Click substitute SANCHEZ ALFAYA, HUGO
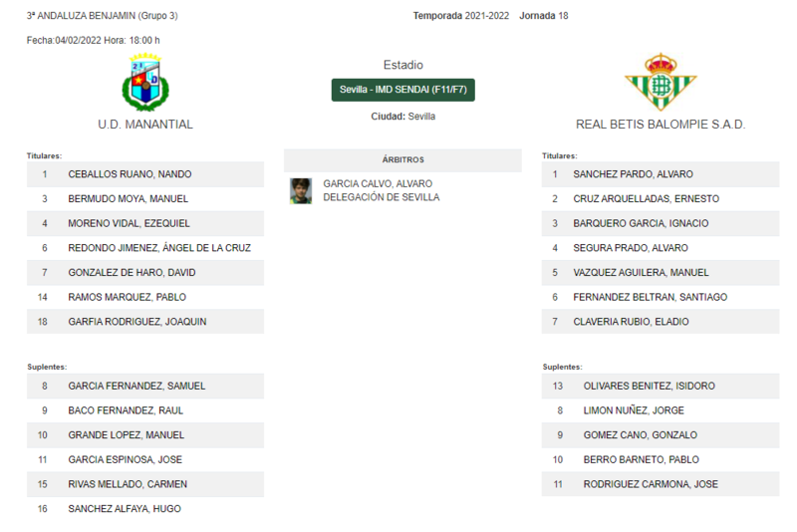 [x=145, y=509]
